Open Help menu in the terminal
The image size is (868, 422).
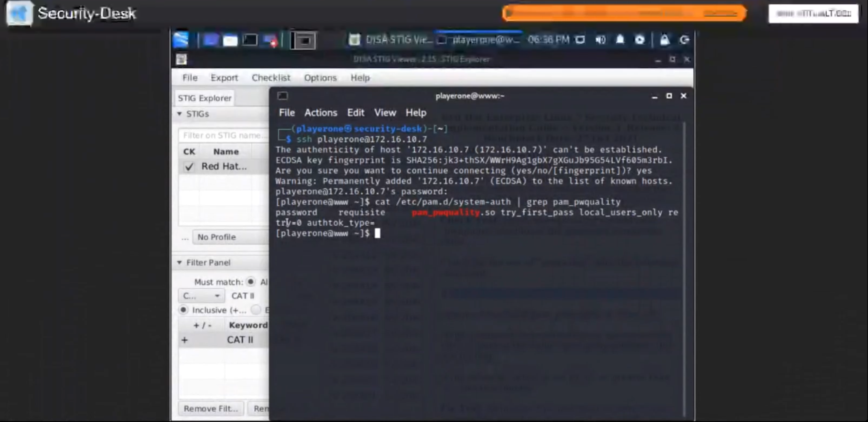pos(416,113)
